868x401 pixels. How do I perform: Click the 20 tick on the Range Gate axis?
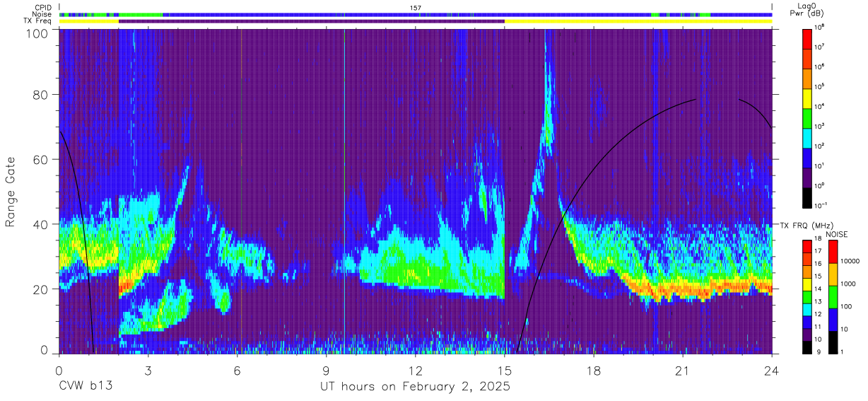tap(42, 289)
